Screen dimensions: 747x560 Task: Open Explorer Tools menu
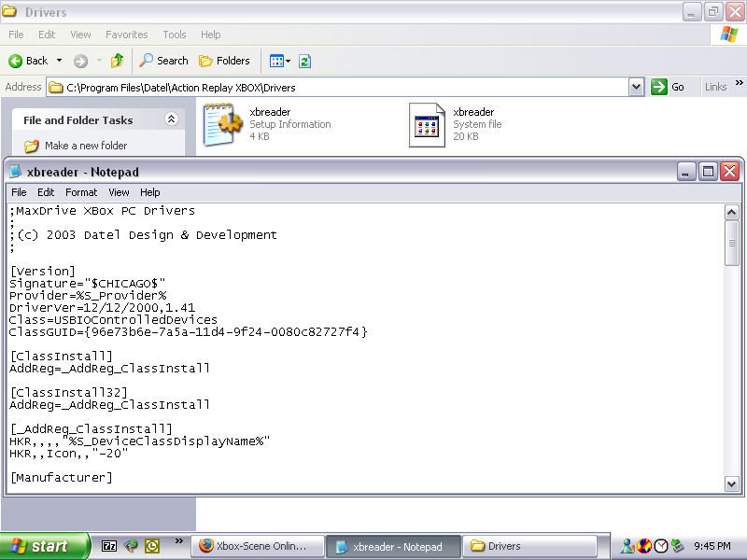pos(175,35)
